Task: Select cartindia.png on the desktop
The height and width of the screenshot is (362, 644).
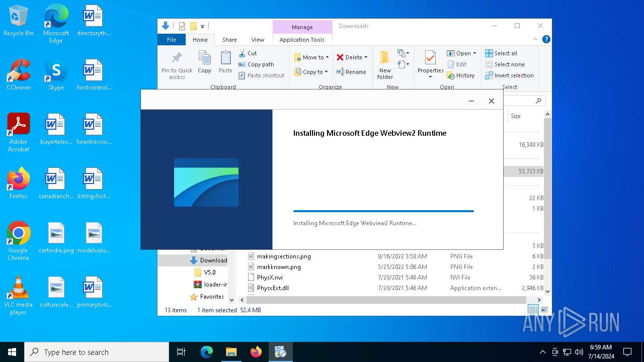Action: (56, 238)
